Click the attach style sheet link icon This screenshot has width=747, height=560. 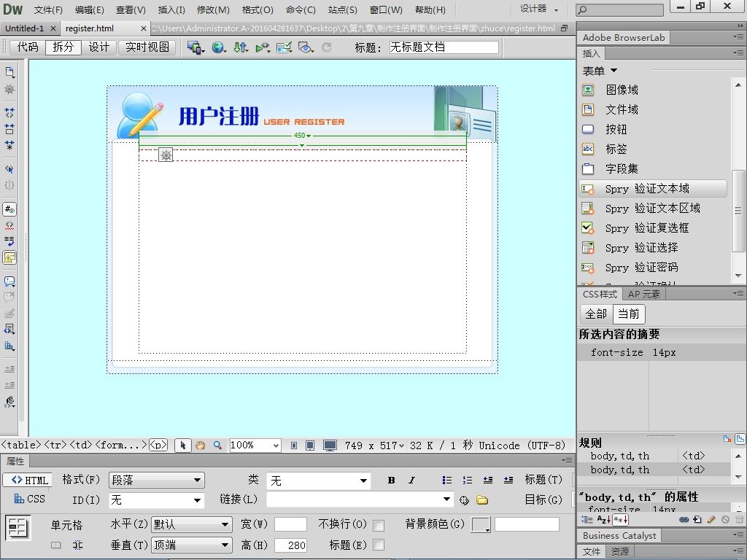(x=684, y=519)
